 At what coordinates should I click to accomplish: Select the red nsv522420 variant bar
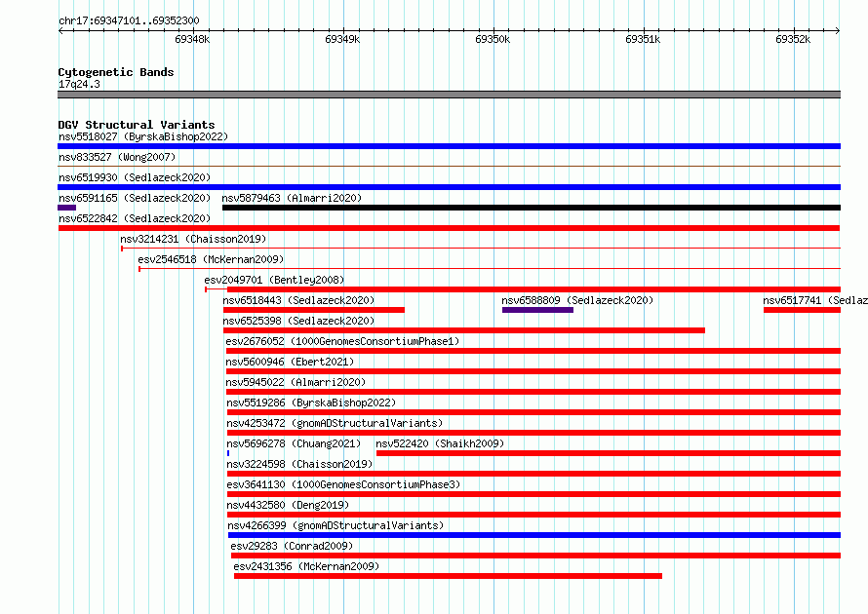coord(609,453)
